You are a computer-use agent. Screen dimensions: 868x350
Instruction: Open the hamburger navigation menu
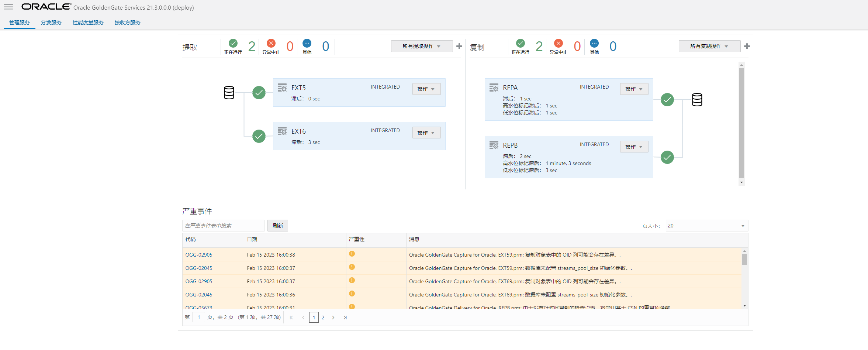coord(8,7)
